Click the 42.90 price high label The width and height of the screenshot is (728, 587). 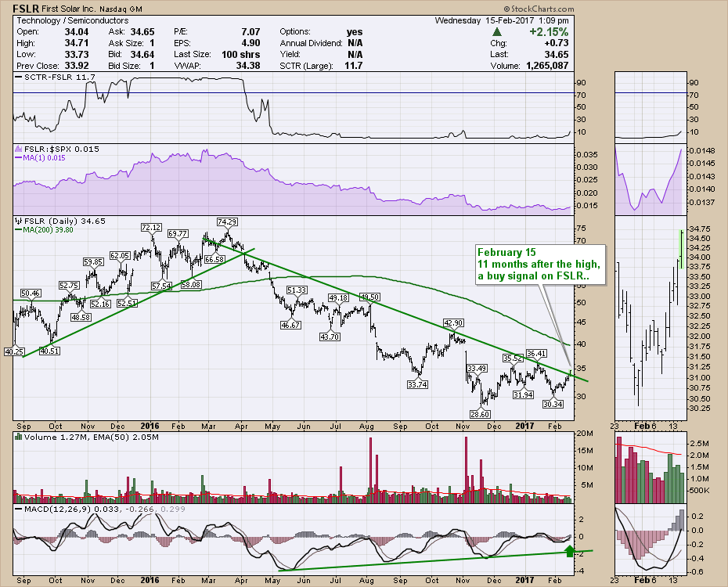coord(453,323)
